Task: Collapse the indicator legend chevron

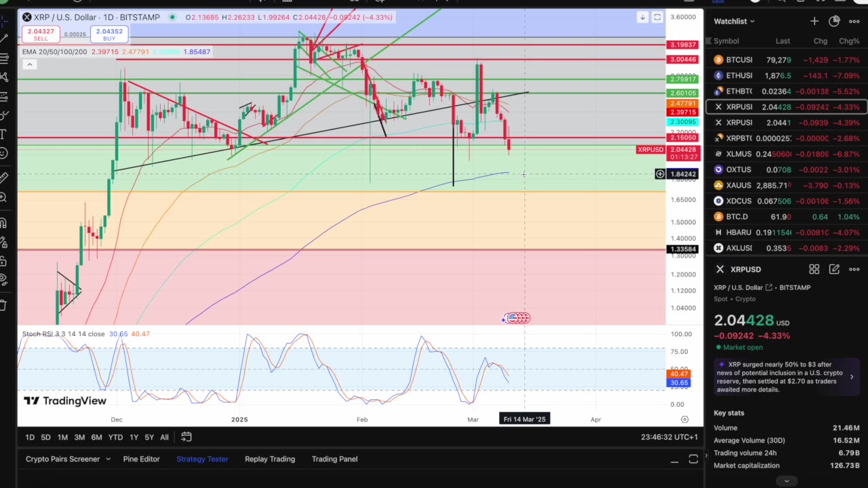Action: tap(29, 65)
